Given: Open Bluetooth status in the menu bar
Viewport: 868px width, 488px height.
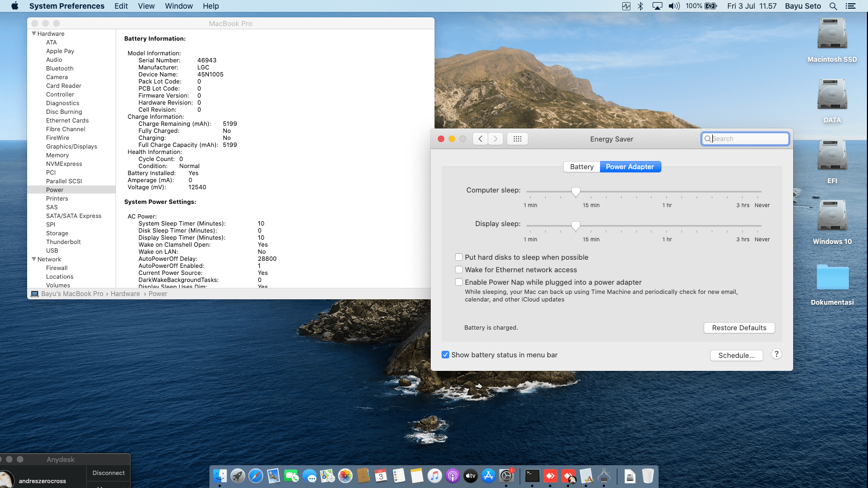Looking at the screenshot, I should 640,6.
